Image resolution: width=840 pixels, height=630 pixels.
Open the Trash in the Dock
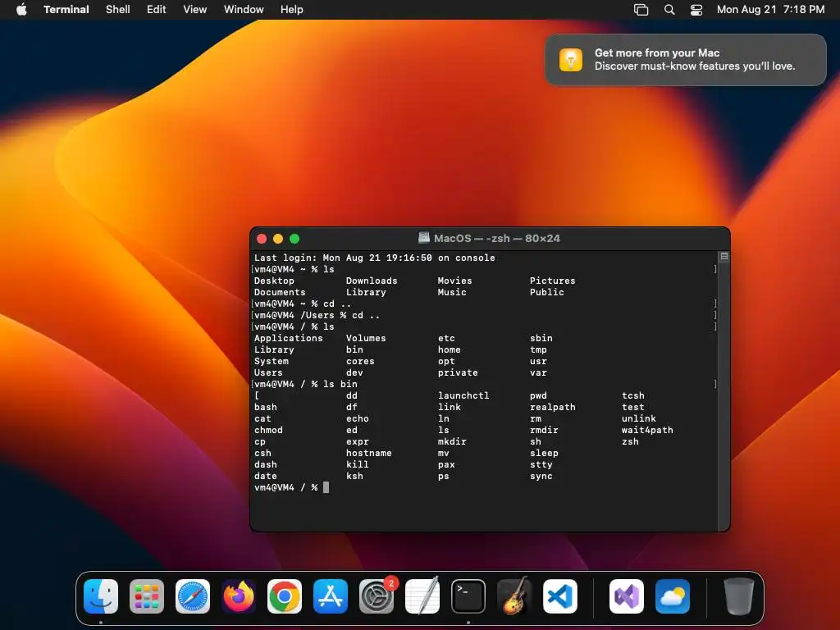tap(739, 596)
